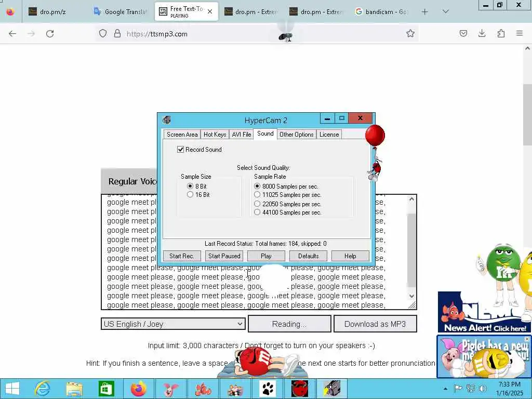Open US English / Joey voice dropdown

[x=173, y=324]
